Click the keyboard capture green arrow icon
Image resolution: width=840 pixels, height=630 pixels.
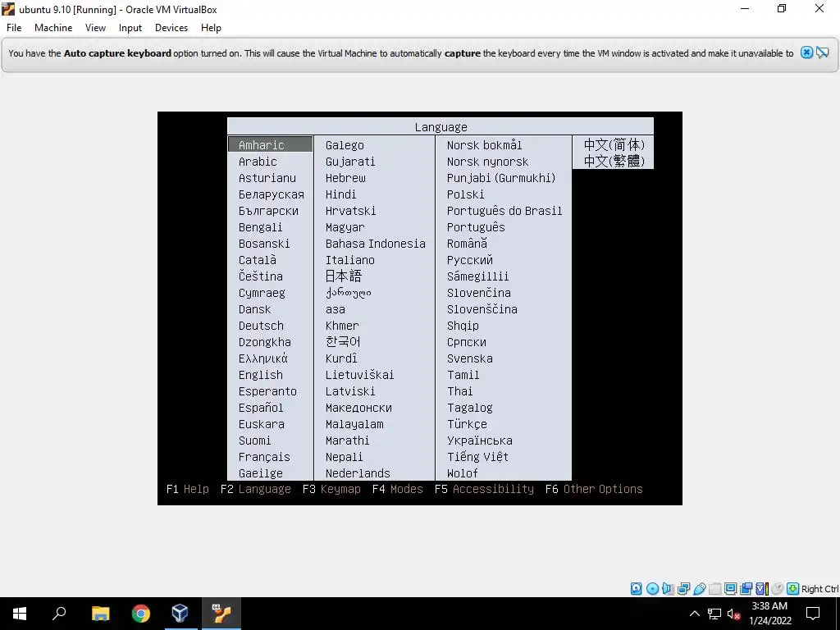pos(793,589)
